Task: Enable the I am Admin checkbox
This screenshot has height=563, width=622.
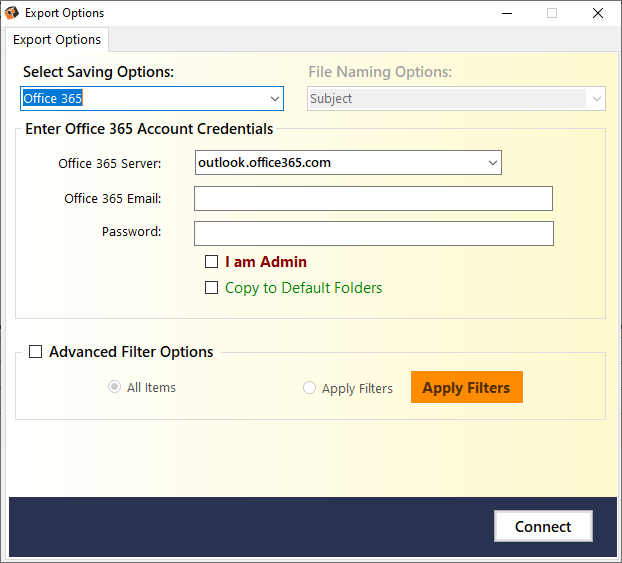Action: 211,262
